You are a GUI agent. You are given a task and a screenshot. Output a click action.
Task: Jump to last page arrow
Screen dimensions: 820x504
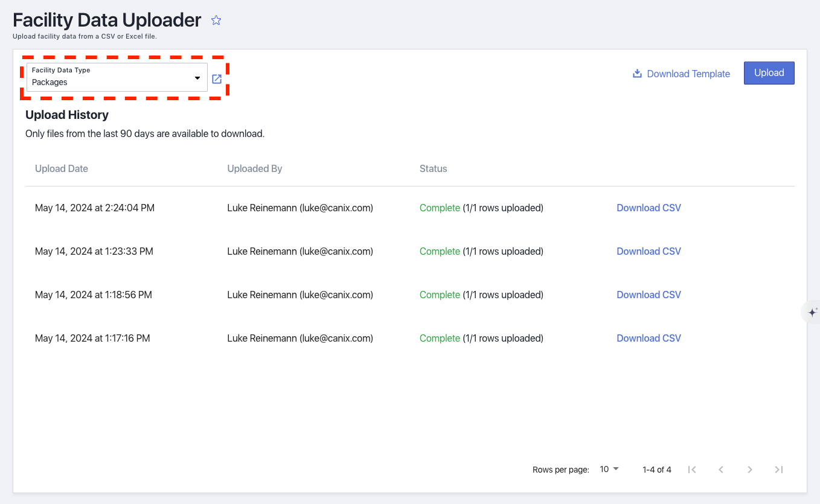[779, 470]
